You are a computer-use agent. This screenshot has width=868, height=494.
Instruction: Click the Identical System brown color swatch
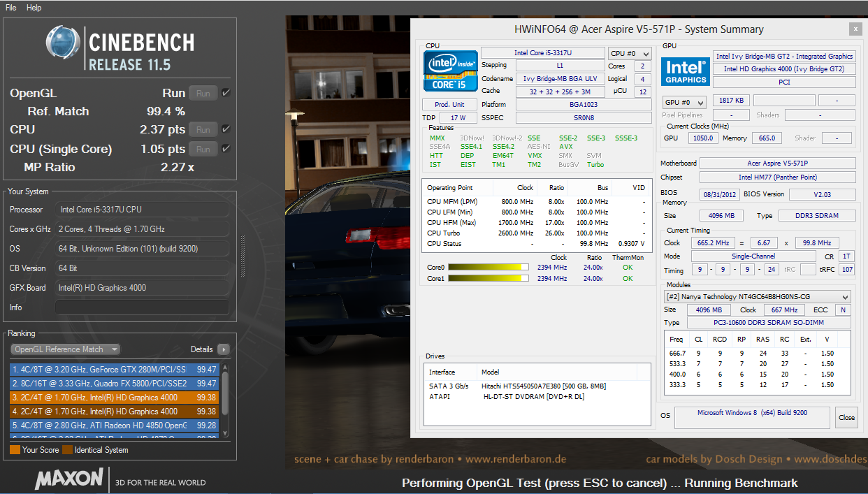[x=67, y=450]
